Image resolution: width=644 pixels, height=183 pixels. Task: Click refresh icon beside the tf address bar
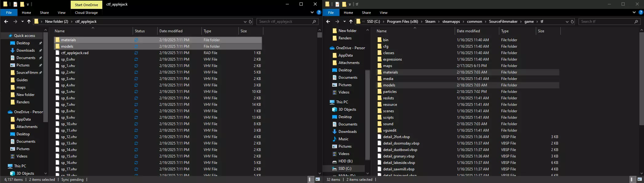tap(572, 22)
